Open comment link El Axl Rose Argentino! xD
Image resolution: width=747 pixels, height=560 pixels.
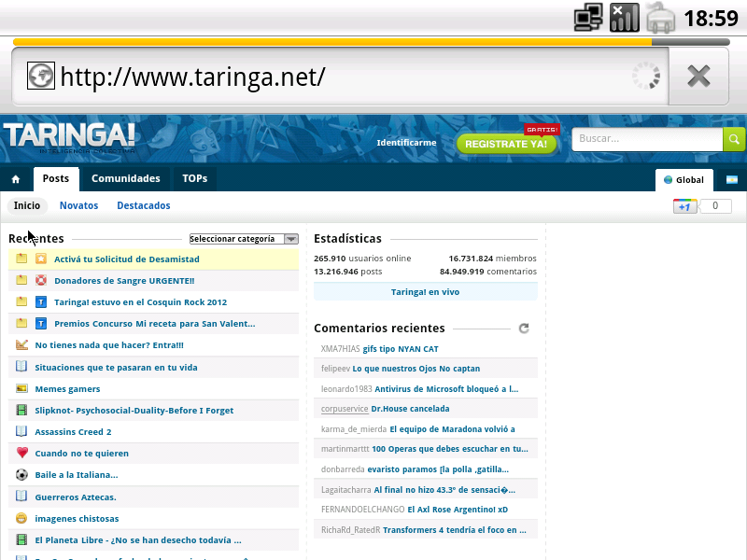[x=458, y=510]
